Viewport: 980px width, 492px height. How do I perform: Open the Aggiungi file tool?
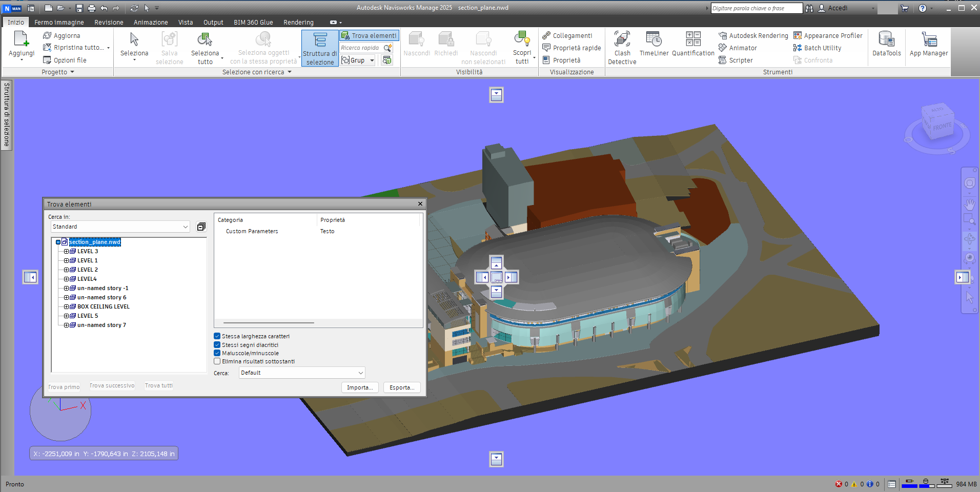22,46
